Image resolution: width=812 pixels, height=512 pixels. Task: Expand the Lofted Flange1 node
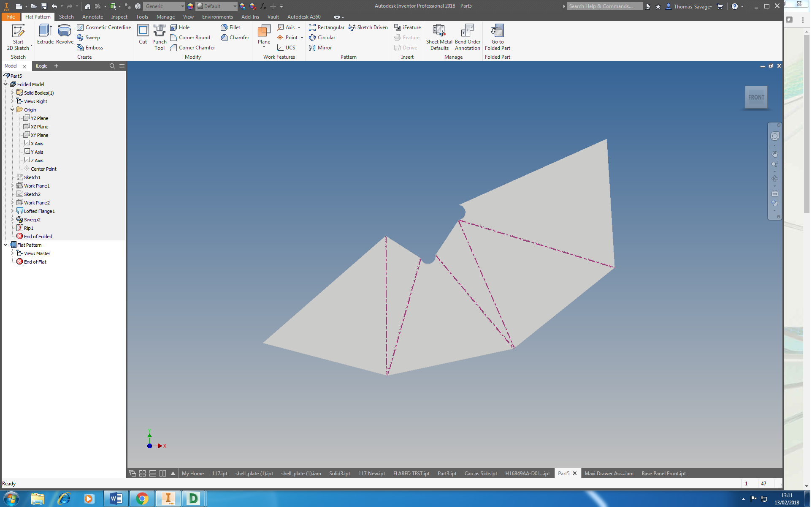(12, 211)
